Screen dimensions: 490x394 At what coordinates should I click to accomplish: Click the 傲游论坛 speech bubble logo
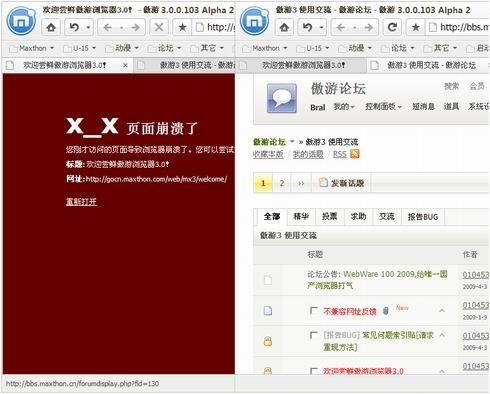pos(282,98)
